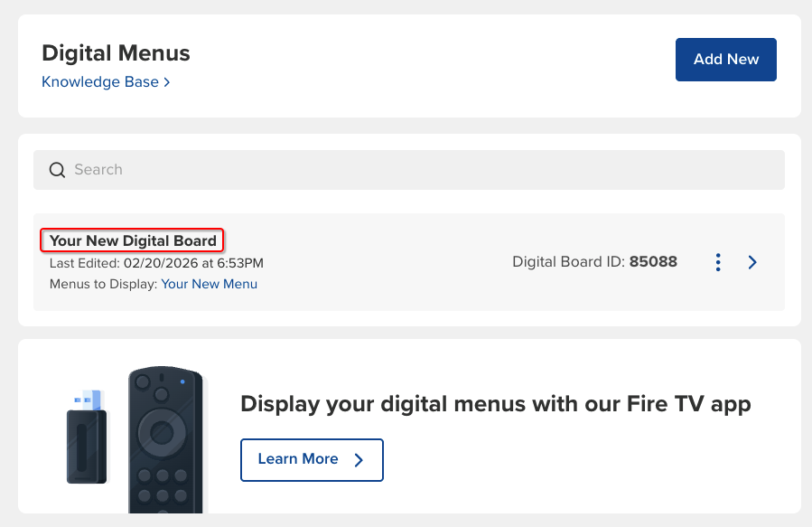Click the Menus to Display label
This screenshot has height=527, width=812.
104,284
